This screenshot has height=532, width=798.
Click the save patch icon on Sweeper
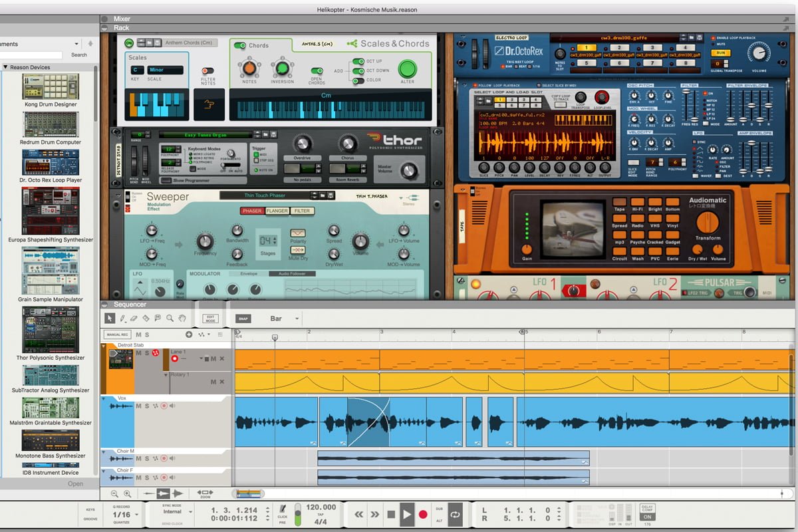click(331, 196)
